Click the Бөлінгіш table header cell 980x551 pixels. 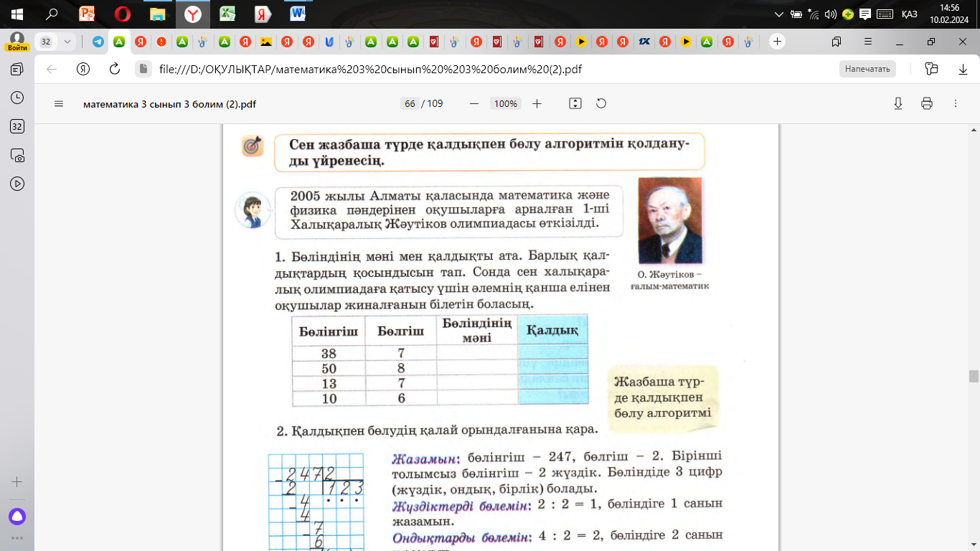pos(329,331)
